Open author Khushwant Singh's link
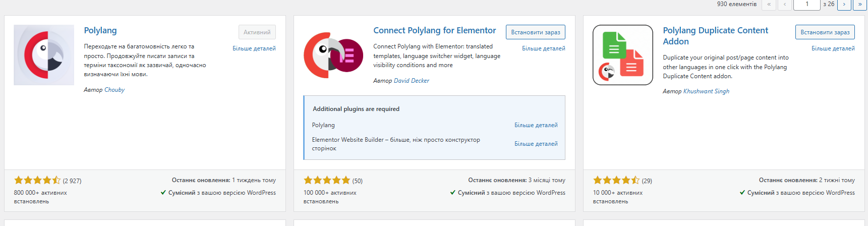868x226 pixels. click(x=706, y=91)
